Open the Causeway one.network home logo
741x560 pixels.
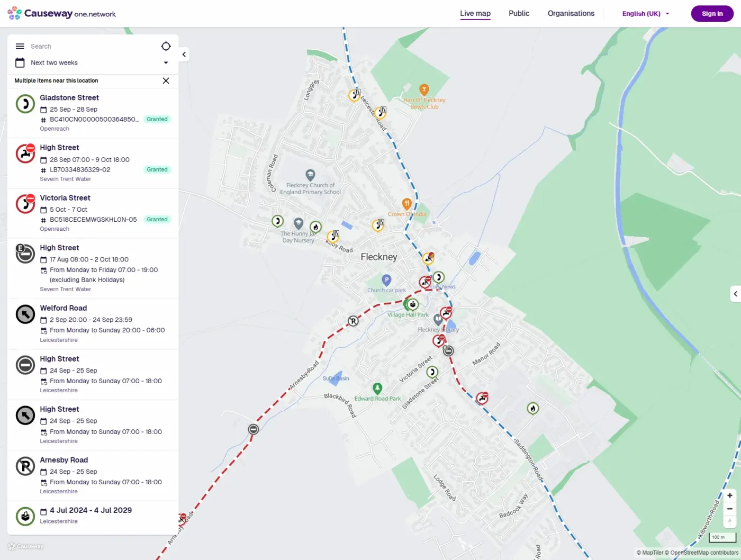[x=62, y=14]
